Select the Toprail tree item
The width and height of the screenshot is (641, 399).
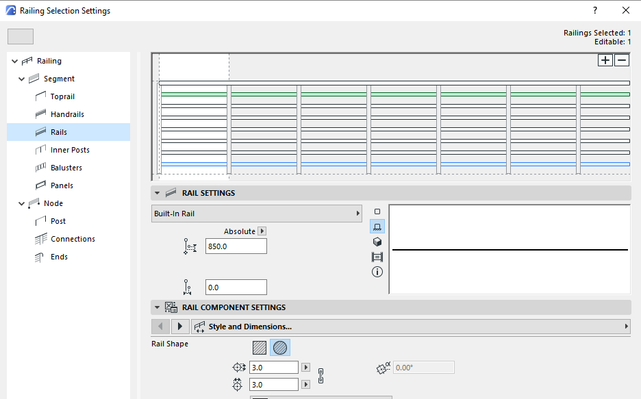tap(62, 96)
